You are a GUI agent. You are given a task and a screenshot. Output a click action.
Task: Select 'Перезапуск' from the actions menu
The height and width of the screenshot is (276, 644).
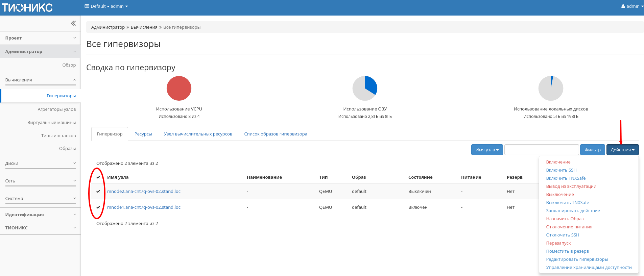tap(558, 243)
